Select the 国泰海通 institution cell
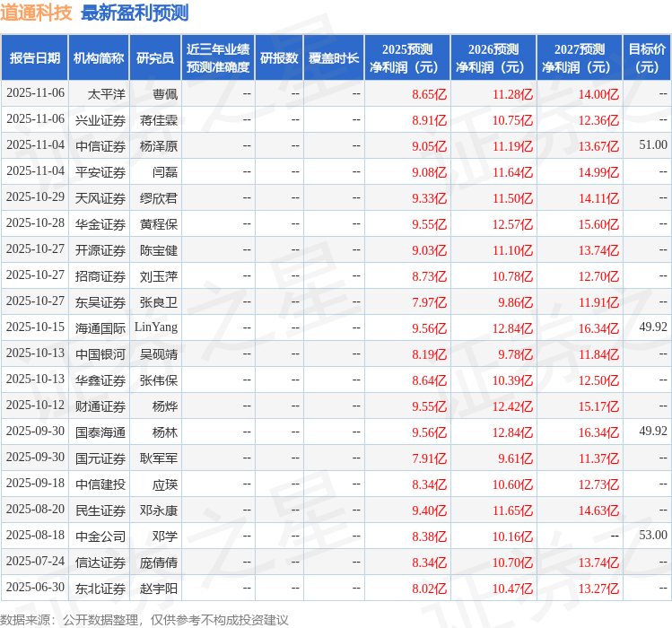 (x=100, y=432)
